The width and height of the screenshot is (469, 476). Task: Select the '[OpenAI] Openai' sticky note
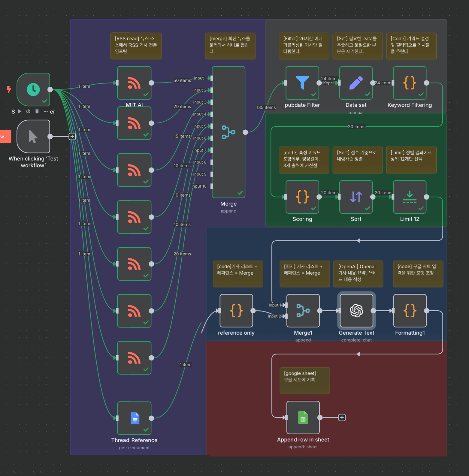[358, 274]
